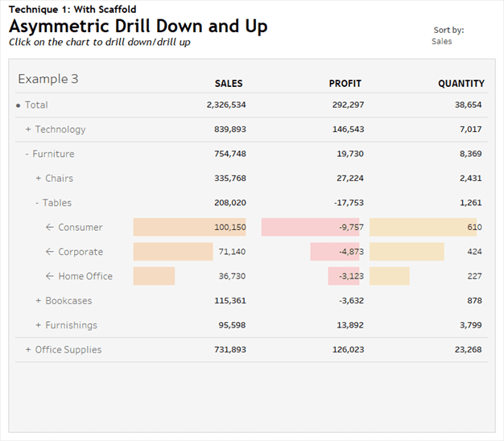This screenshot has width=504, height=441.
Task: Drill up from the Consumer segment arrow
Action: [50, 228]
